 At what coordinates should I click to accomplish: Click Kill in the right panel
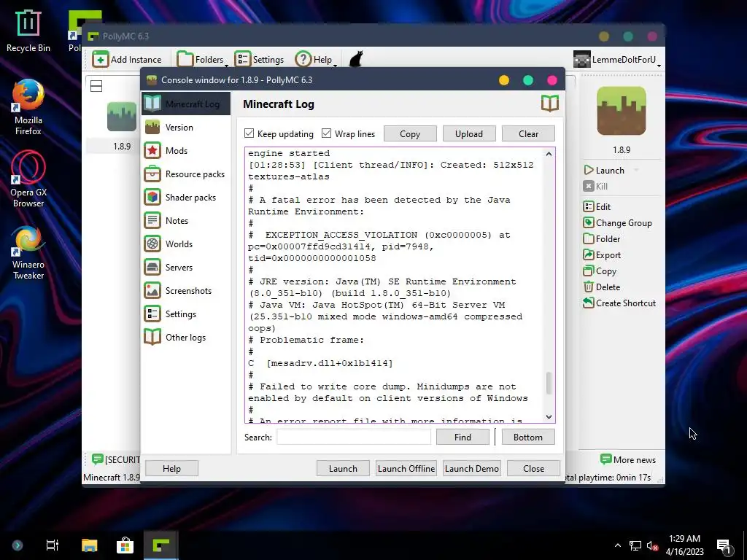(x=595, y=186)
